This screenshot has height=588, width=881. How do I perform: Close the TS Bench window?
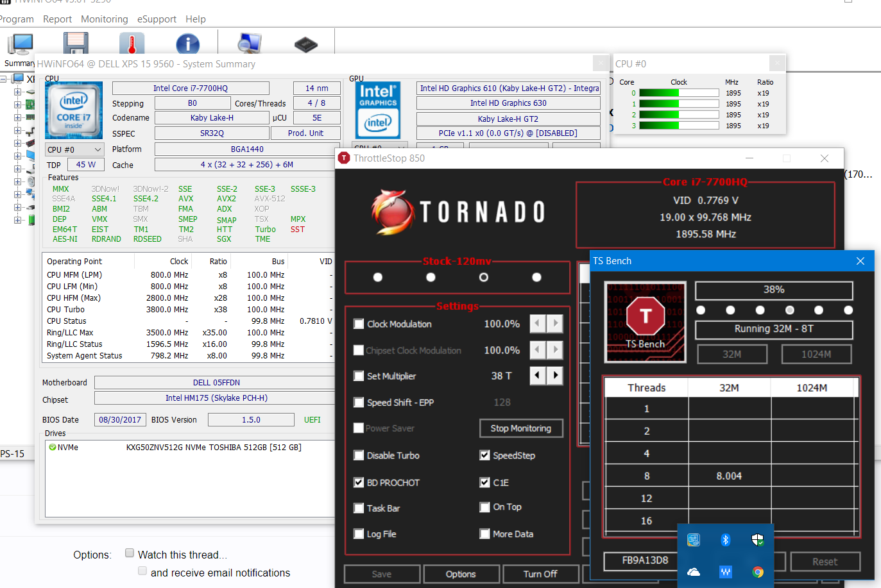click(x=860, y=261)
